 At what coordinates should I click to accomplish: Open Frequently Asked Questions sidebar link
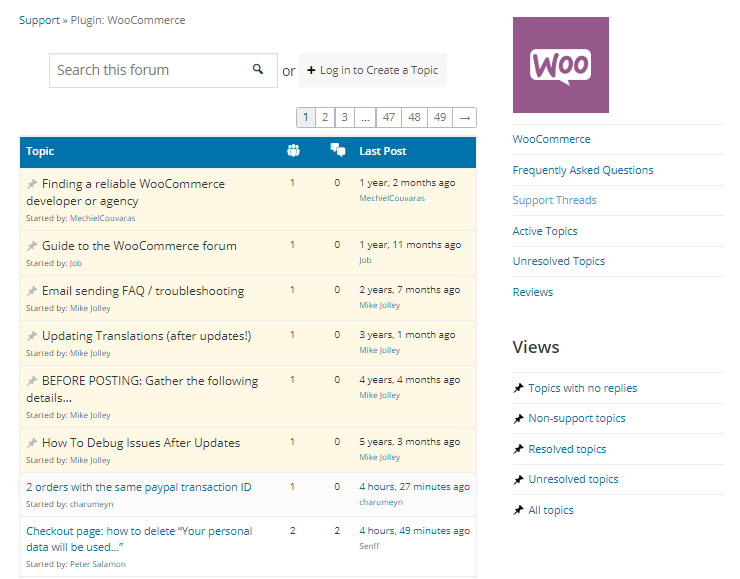583,170
